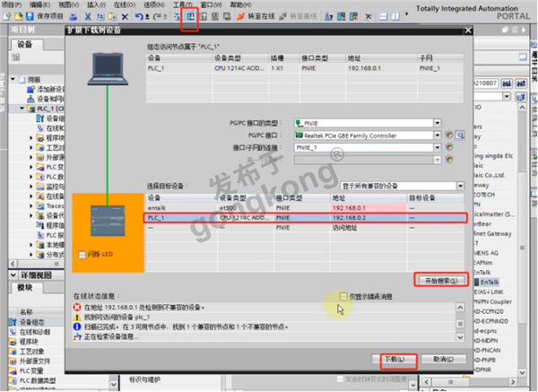Screen dimensions: 538x392
Task: Click the icon beside the PN/IE_1 connection dropdown
Action: point(449,147)
